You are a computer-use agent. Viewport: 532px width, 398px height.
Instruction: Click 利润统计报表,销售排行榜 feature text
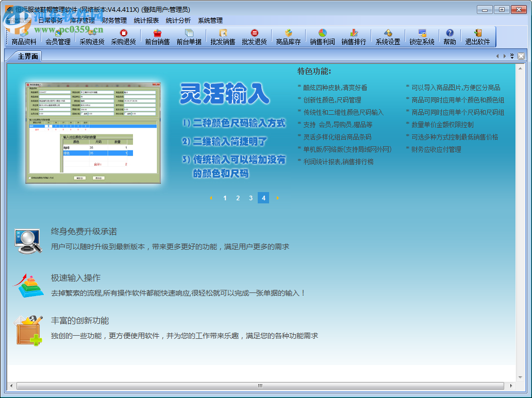coord(338,162)
